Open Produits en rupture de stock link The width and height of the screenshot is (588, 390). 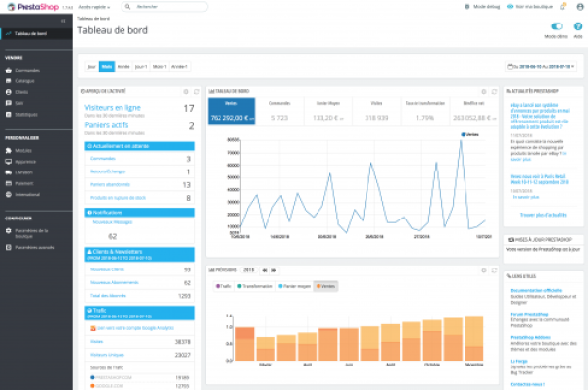[x=119, y=198]
